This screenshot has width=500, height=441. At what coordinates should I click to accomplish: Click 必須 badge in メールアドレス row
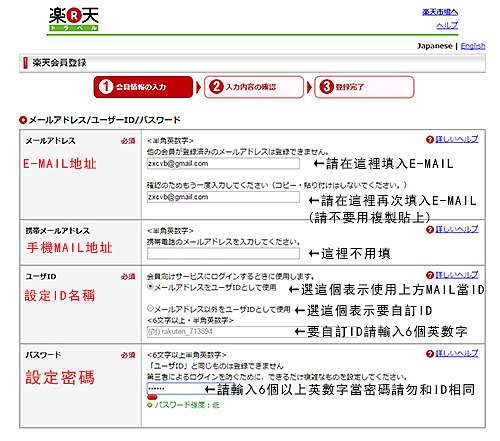tap(128, 141)
